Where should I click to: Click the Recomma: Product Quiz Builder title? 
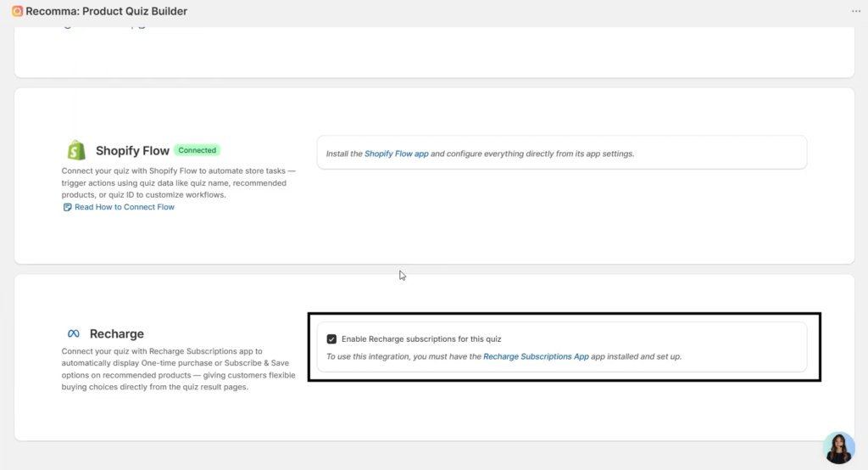tap(107, 12)
